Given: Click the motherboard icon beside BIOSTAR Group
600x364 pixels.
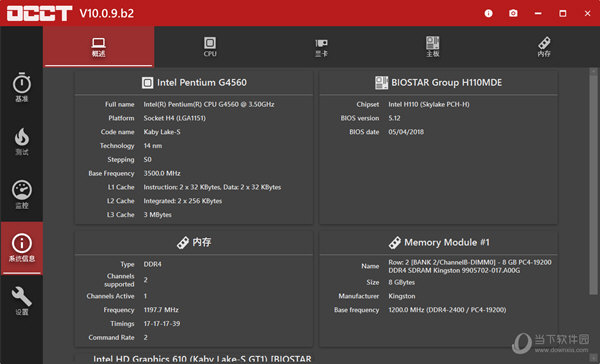Looking at the screenshot, I should [x=381, y=83].
